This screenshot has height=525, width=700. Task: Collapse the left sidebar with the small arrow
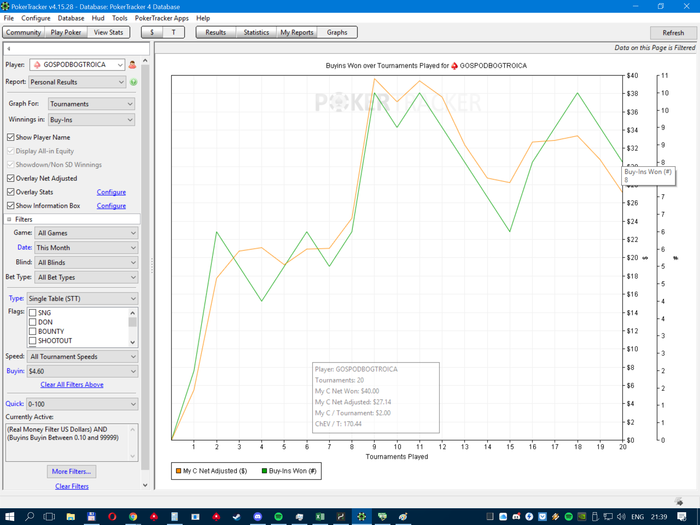[8, 49]
